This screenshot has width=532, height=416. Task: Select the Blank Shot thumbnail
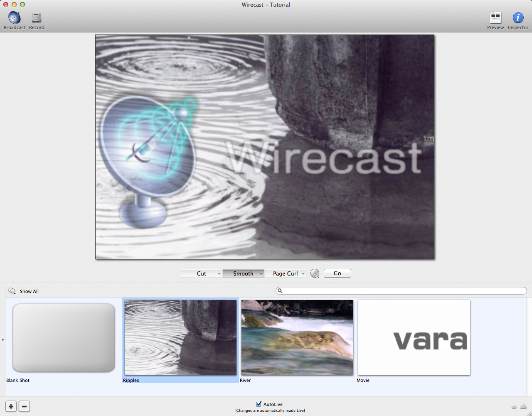pos(63,337)
